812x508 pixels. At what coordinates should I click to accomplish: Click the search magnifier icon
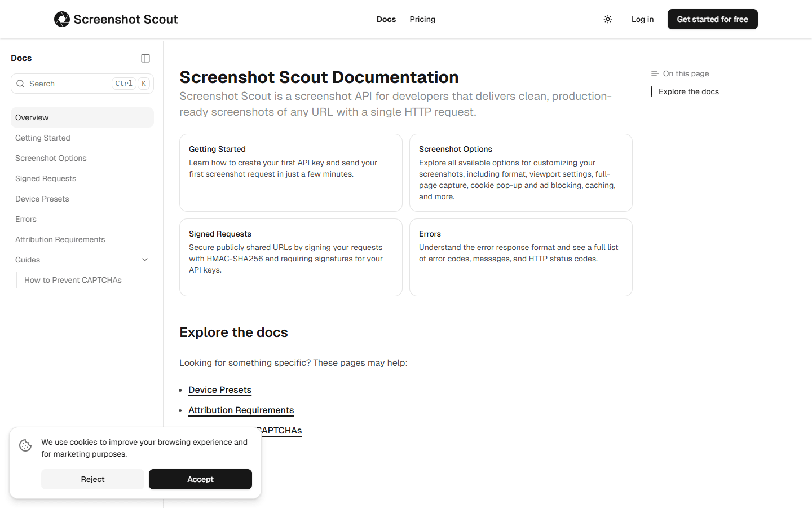point(20,84)
